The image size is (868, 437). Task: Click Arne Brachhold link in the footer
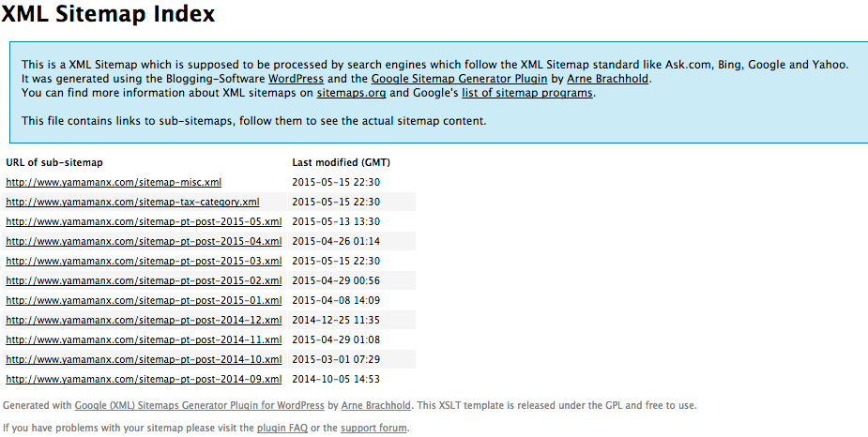(376, 405)
